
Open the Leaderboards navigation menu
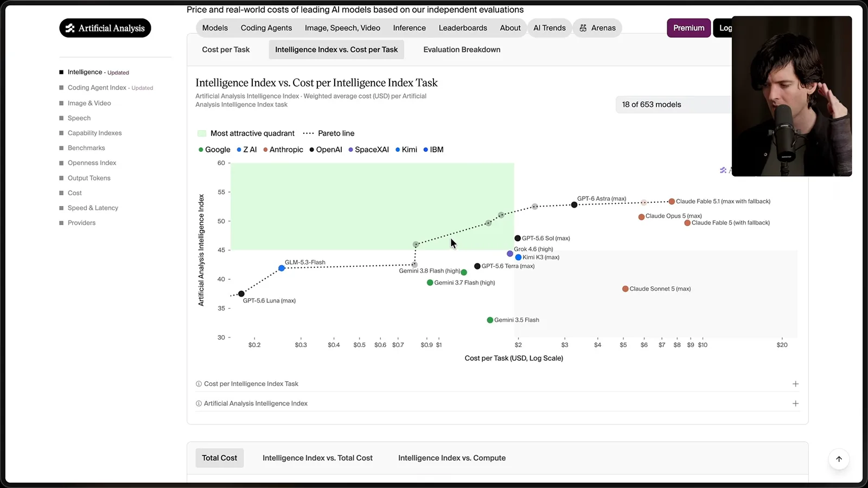pyautogui.click(x=463, y=28)
